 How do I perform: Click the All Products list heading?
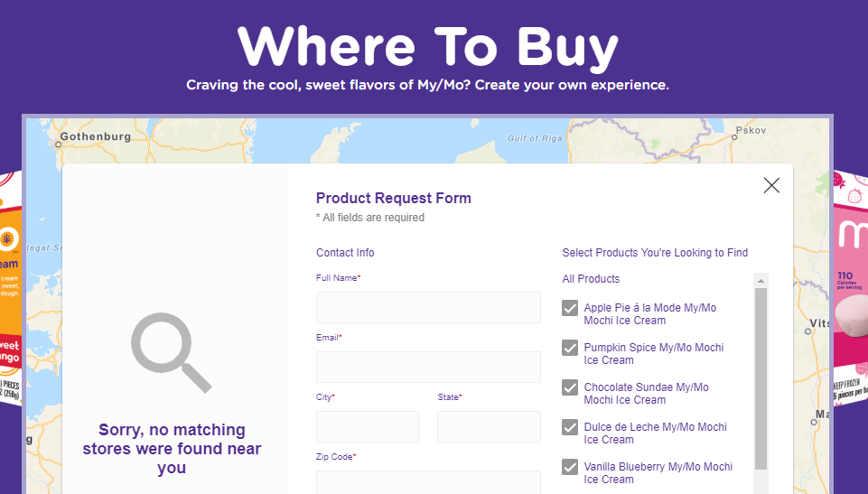[x=591, y=279]
